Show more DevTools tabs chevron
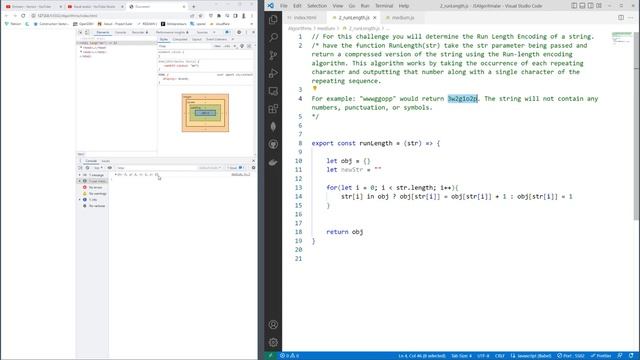 [x=214, y=32]
